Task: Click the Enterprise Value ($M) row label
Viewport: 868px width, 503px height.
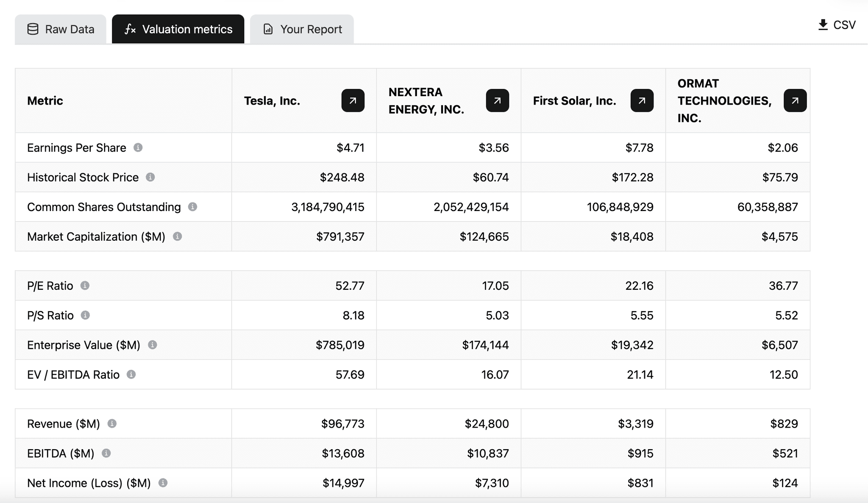Action: [x=84, y=345]
